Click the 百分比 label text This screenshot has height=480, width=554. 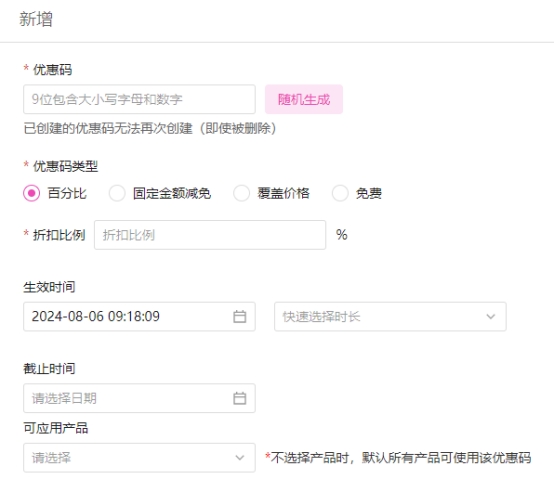(x=67, y=193)
